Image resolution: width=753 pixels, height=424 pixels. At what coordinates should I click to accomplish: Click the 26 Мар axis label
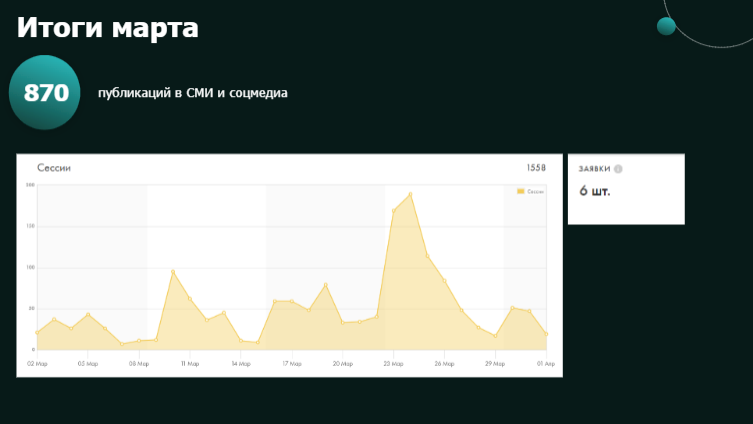coord(445,364)
